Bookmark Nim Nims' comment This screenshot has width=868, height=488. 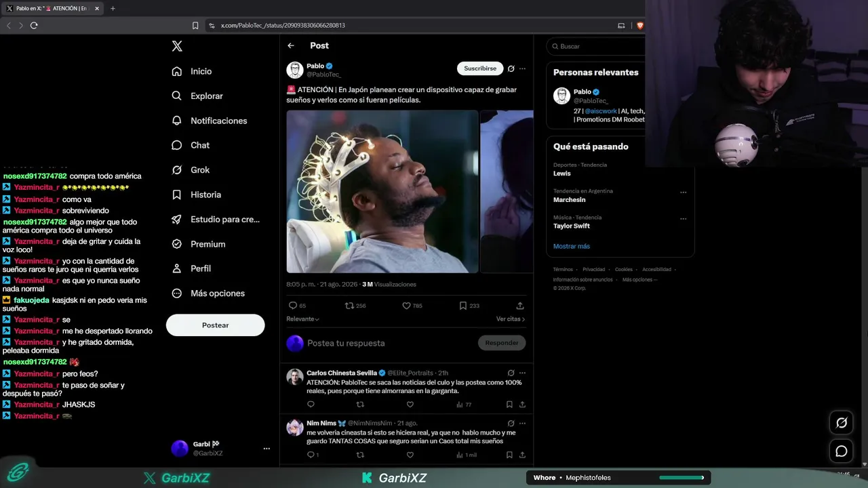click(x=509, y=455)
